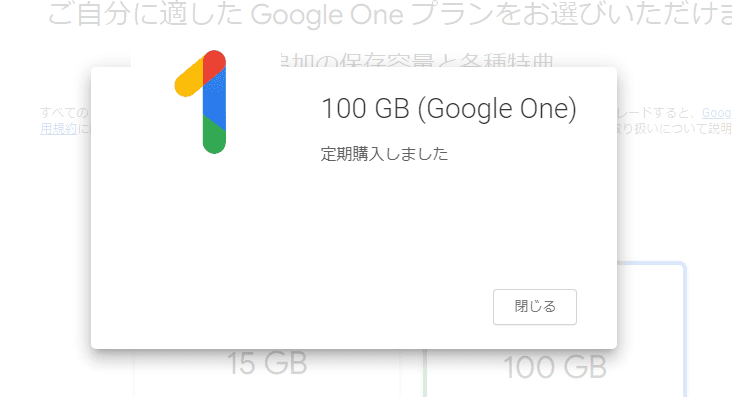Select the "100 GB (Google One)" dialog title
732x397 pixels.
click(x=449, y=109)
